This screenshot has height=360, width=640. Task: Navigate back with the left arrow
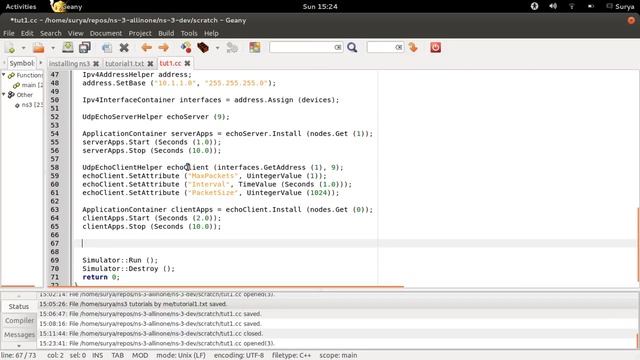pos(146,48)
